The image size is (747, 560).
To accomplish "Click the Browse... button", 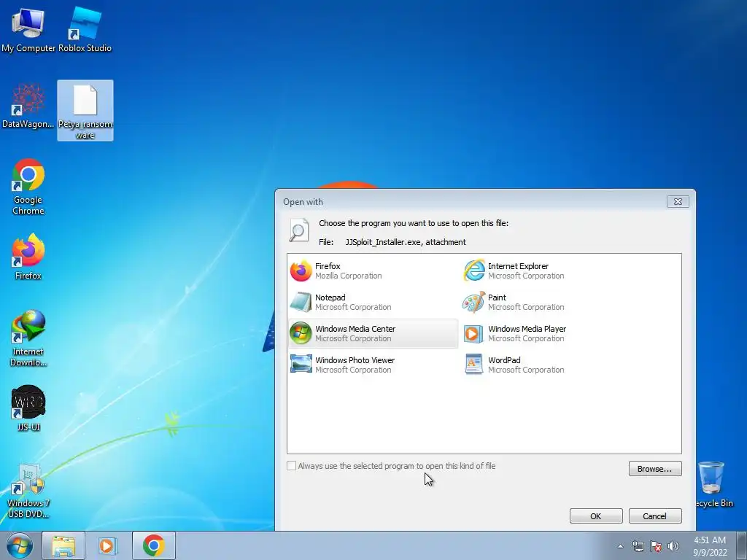I will tap(655, 469).
